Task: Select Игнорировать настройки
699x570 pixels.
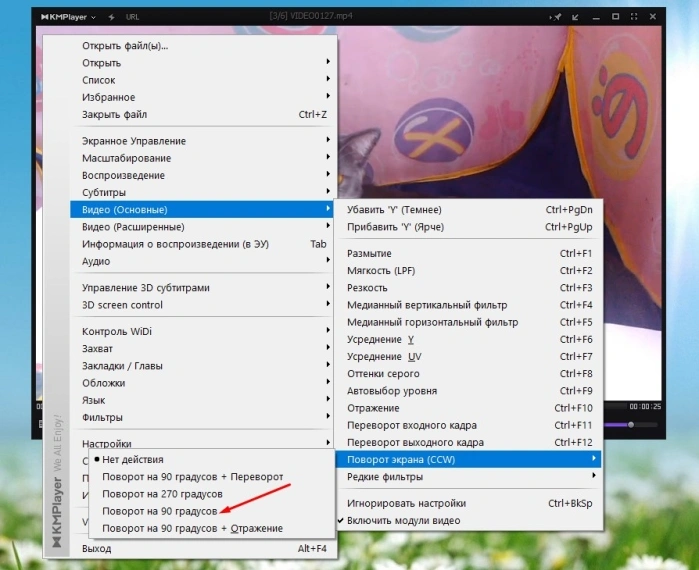Action: [469, 503]
